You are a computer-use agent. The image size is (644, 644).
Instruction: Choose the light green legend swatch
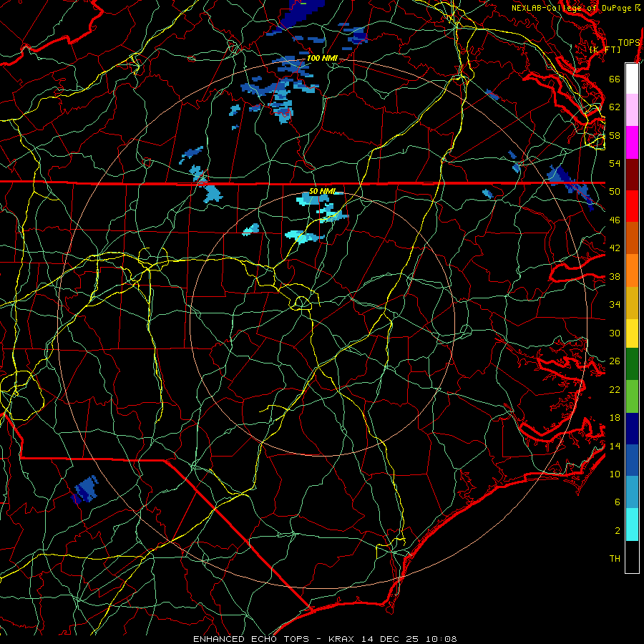[632, 396]
